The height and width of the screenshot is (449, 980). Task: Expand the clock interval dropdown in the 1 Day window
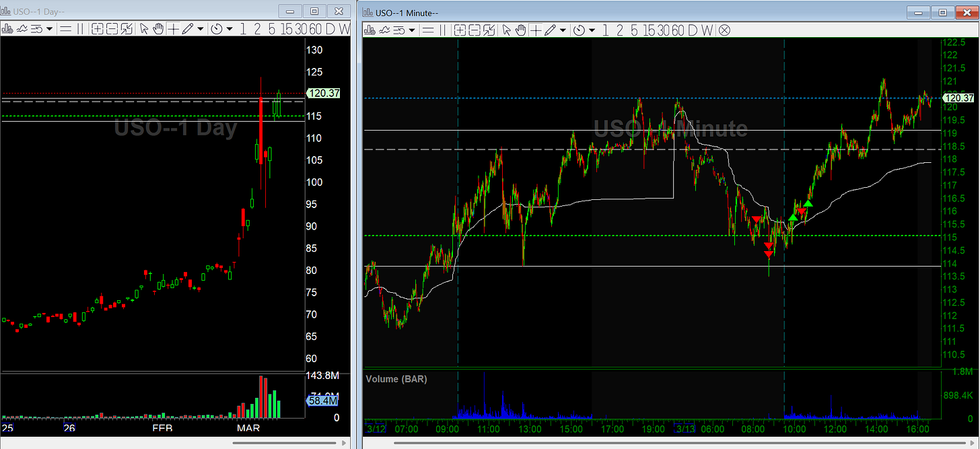click(x=230, y=29)
